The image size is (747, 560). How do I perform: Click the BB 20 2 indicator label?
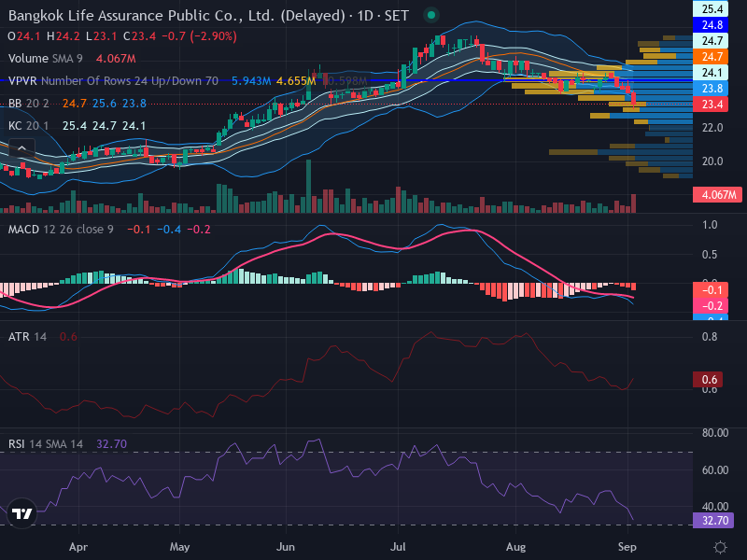coord(29,104)
